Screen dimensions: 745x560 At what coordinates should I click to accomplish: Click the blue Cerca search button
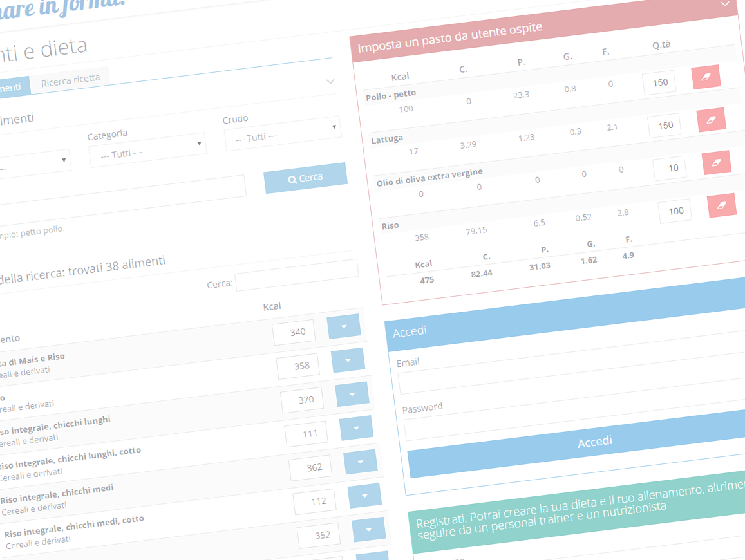(x=305, y=178)
